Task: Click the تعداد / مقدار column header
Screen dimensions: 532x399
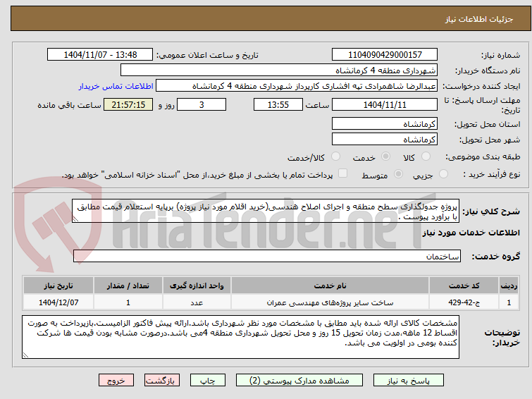Action: pos(128,286)
